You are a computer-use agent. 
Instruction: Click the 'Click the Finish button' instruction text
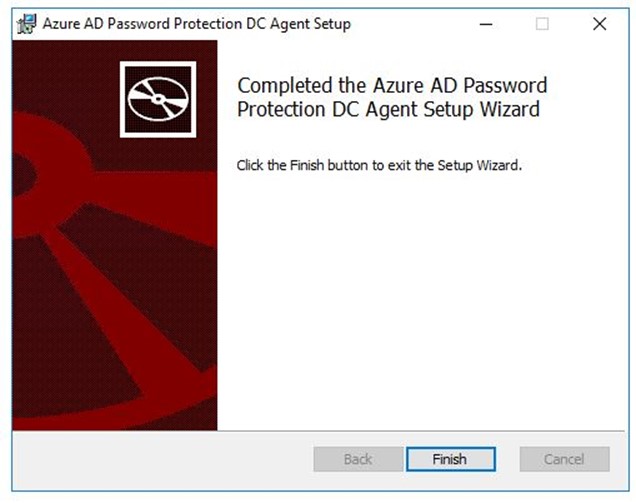379,165
